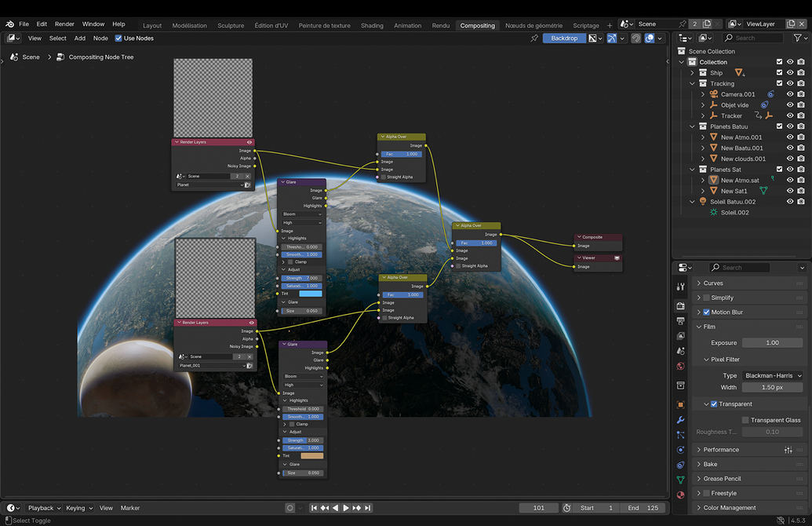Open the Render menu
This screenshot has width=812, height=526.
point(65,24)
